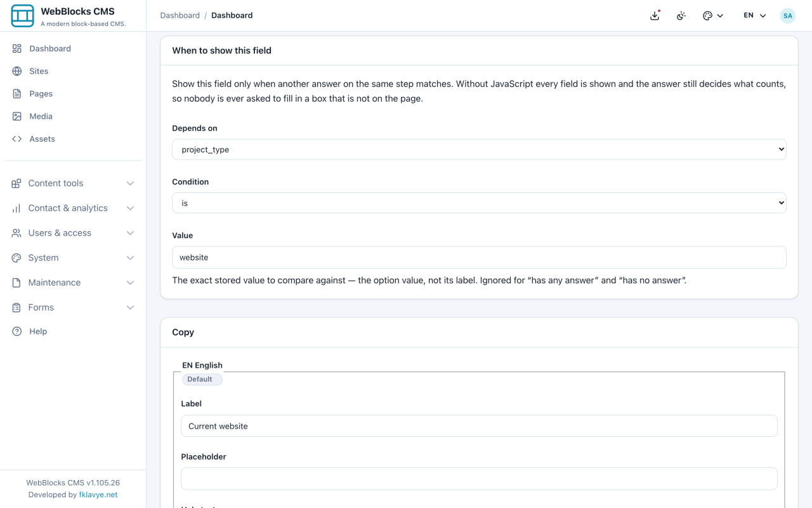
Task: Click the Maintenance file icon
Action: [x=16, y=283]
